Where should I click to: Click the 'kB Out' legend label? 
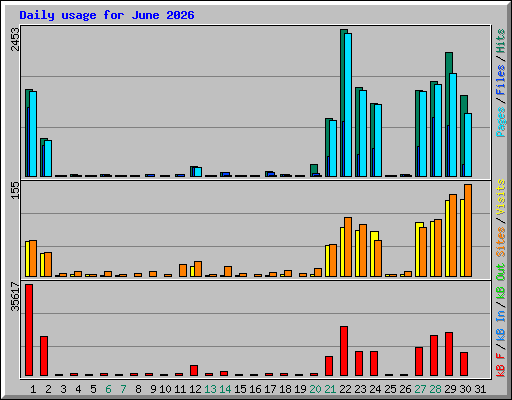[x=501, y=282]
